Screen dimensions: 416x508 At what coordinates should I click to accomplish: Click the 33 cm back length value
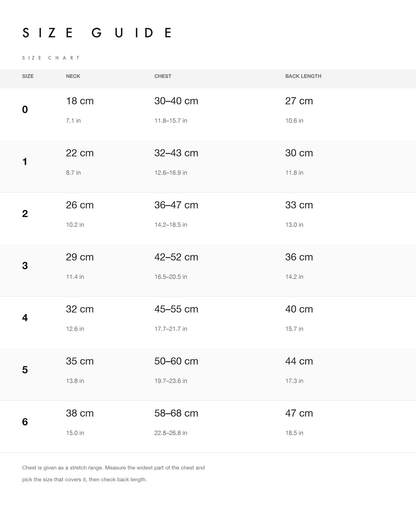point(299,205)
